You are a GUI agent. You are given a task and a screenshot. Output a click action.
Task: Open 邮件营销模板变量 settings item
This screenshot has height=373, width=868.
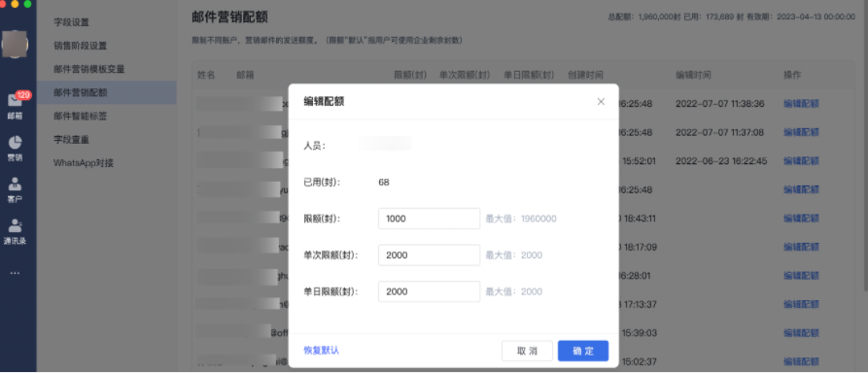tap(89, 69)
